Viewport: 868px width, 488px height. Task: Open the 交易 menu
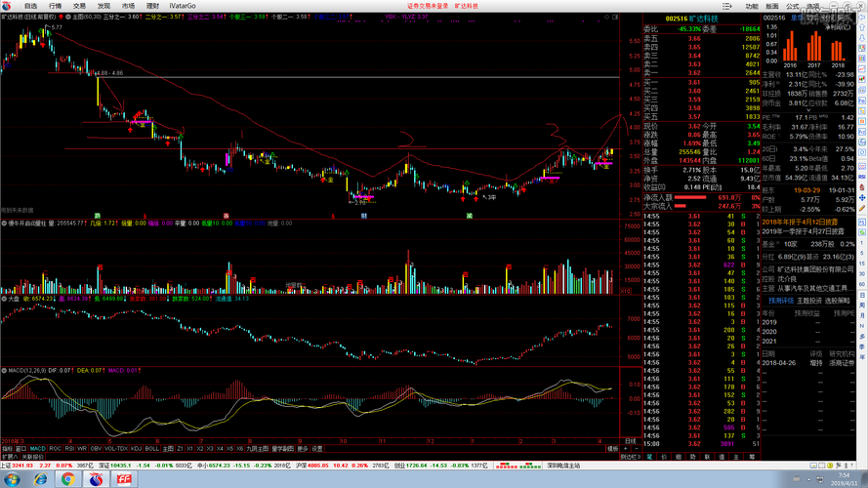tap(79, 6)
